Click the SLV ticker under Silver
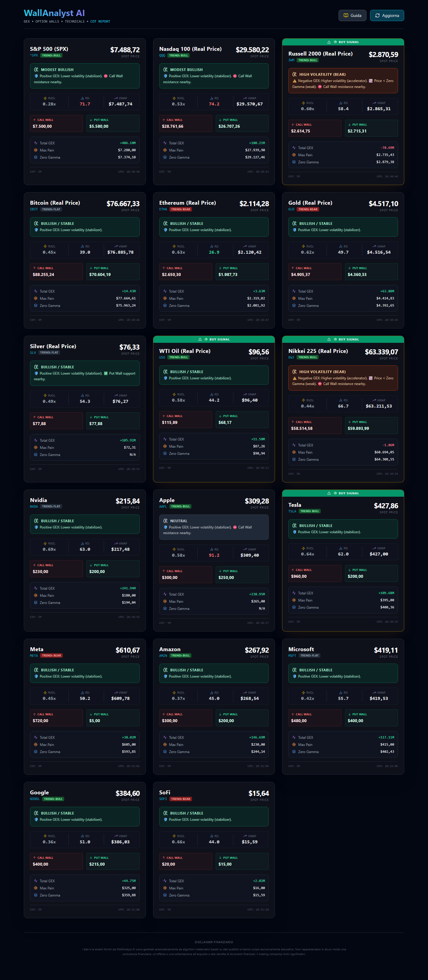This screenshot has height=980, width=428. coord(33,353)
